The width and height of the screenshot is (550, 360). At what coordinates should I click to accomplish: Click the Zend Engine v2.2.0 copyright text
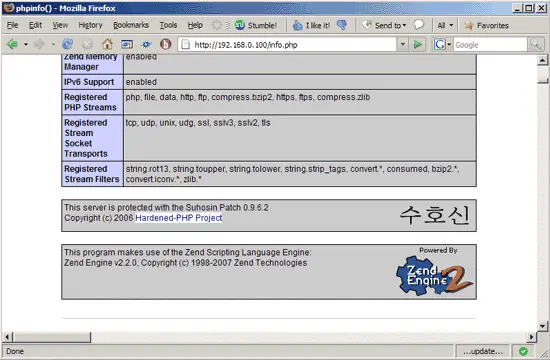click(186, 263)
